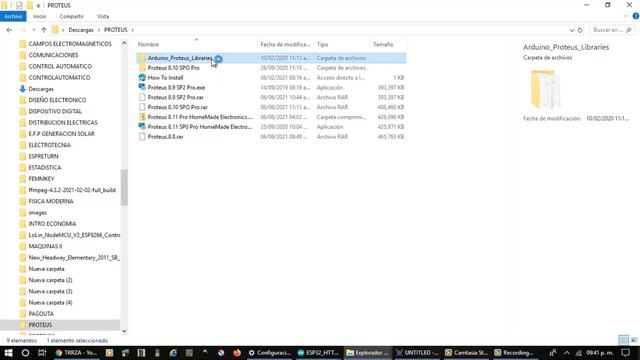Select PROTEUS folder in navigation pane
Viewport: 640px width, 360px height.
pyautogui.click(x=40, y=325)
